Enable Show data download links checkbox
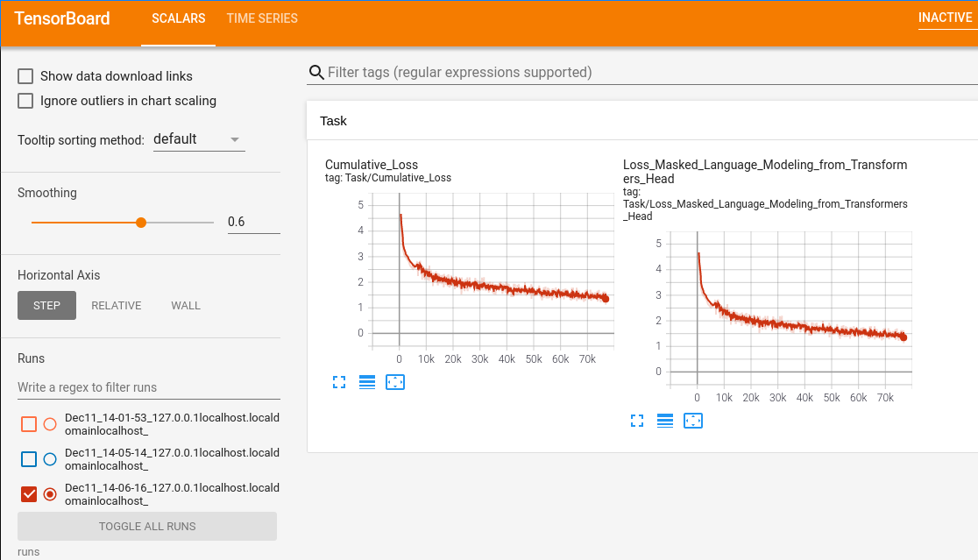The width and height of the screenshot is (978, 560). pos(25,76)
